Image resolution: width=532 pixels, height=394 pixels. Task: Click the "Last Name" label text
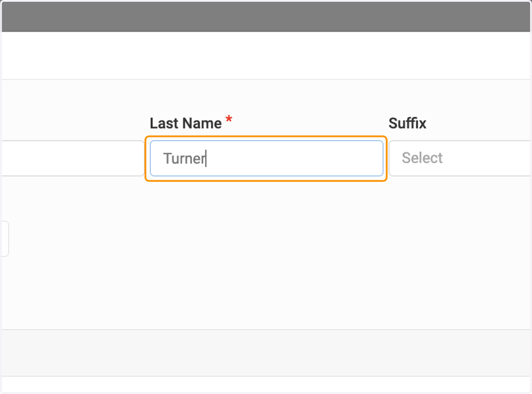[186, 123]
